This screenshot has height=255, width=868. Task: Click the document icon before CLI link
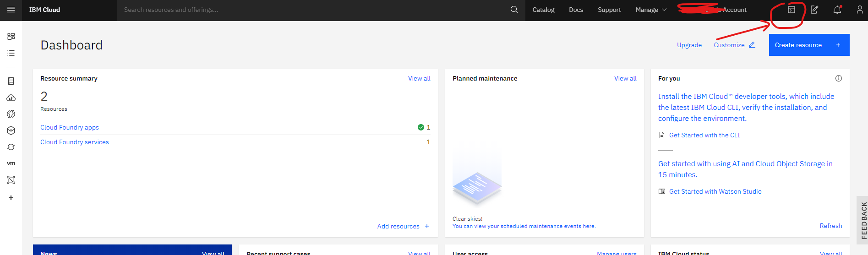click(x=661, y=135)
